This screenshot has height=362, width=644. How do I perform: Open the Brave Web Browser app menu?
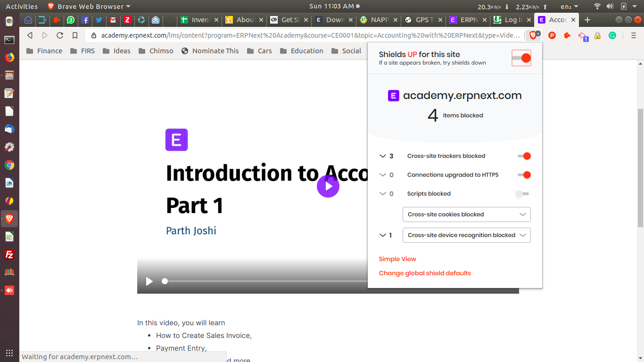click(x=89, y=7)
